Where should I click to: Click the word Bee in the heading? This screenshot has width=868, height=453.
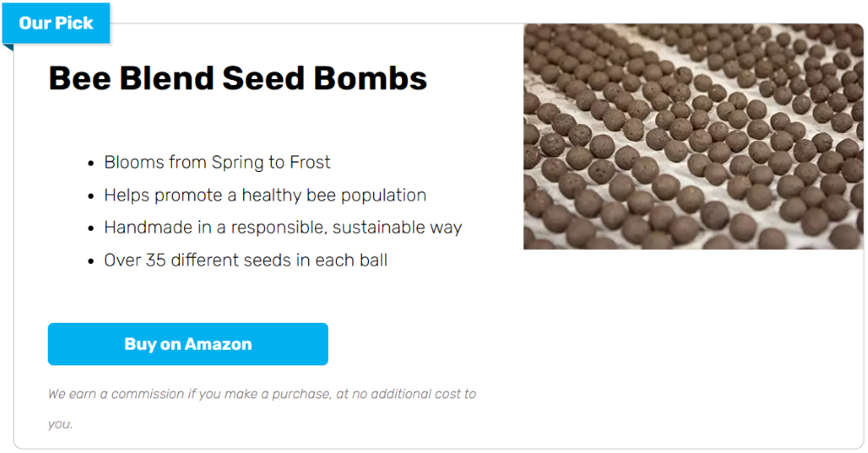[80, 77]
